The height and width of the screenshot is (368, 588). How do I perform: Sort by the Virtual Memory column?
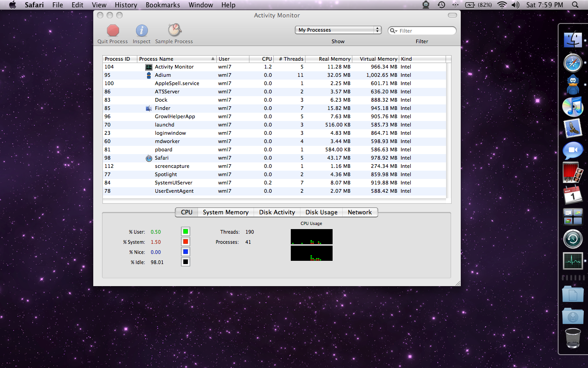coord(376,59)
